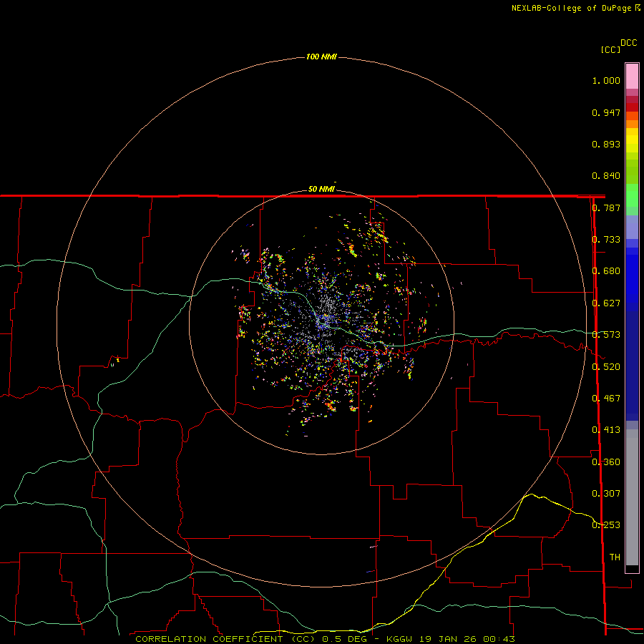Click the 1.000 scale value

(606, 80)
